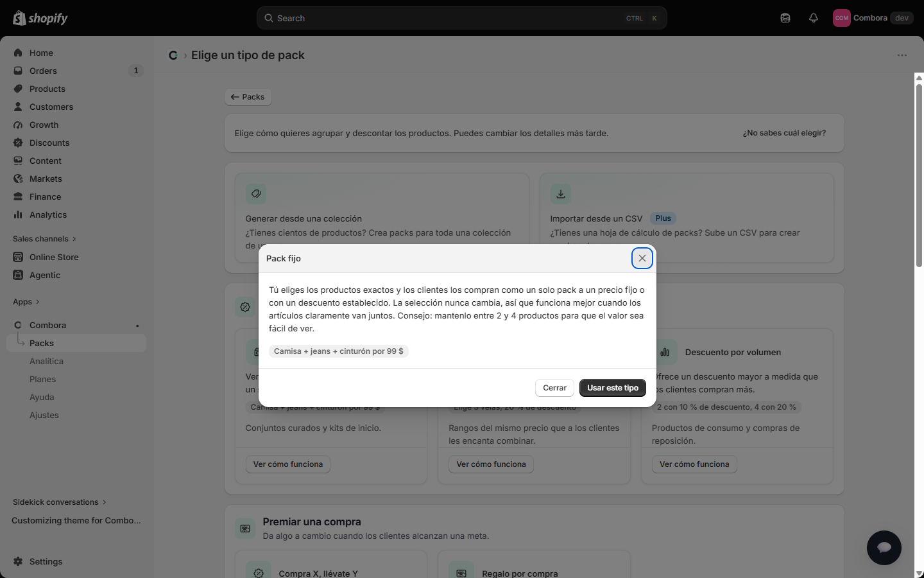
Task: Click the Growth sidebar icon
Action: click(x=18, y=125)
